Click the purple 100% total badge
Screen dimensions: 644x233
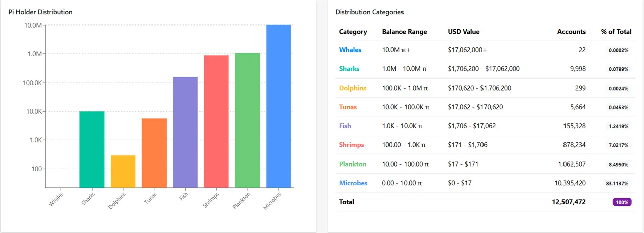click(622, 202)
